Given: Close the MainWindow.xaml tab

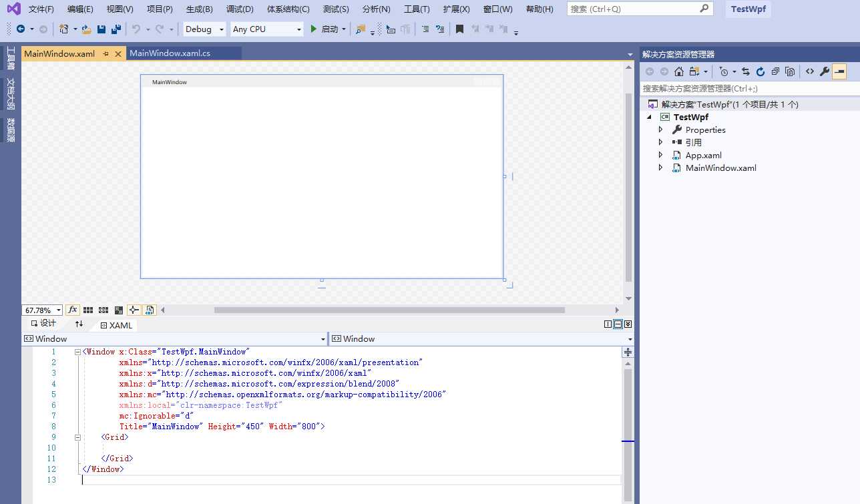Looking at the screenshot, I should pos(118,54).
